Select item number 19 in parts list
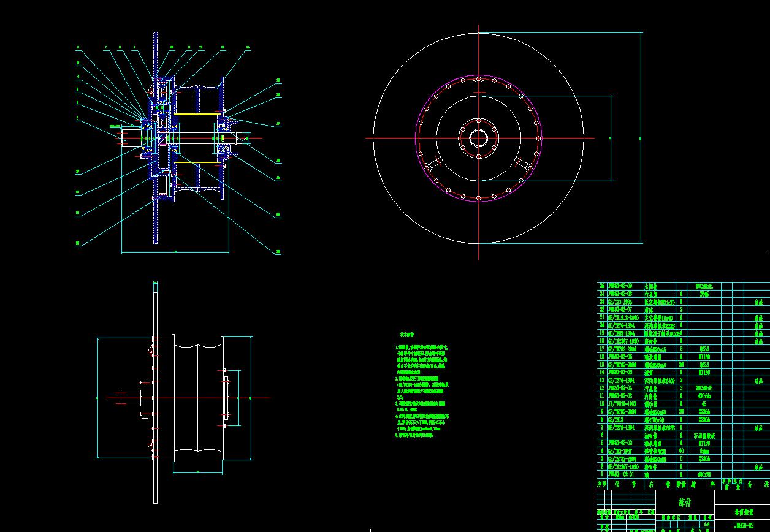Image resolution: width=770 pixels, height=532 pixels. click(602, 334)
